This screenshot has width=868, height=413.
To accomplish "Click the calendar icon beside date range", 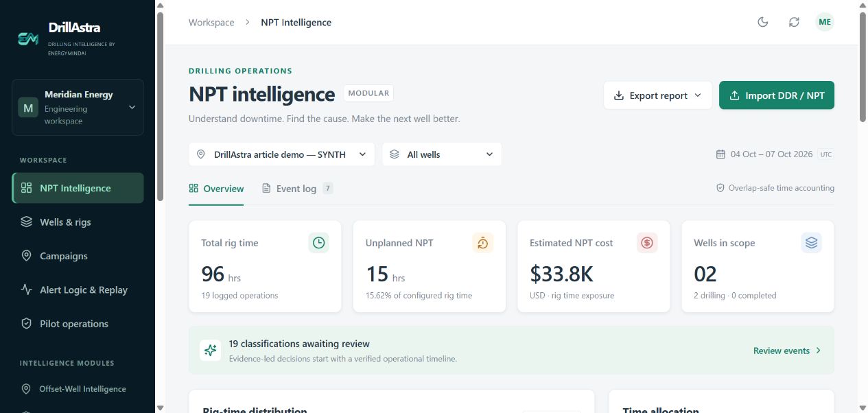I will click(x=720, y=154).
